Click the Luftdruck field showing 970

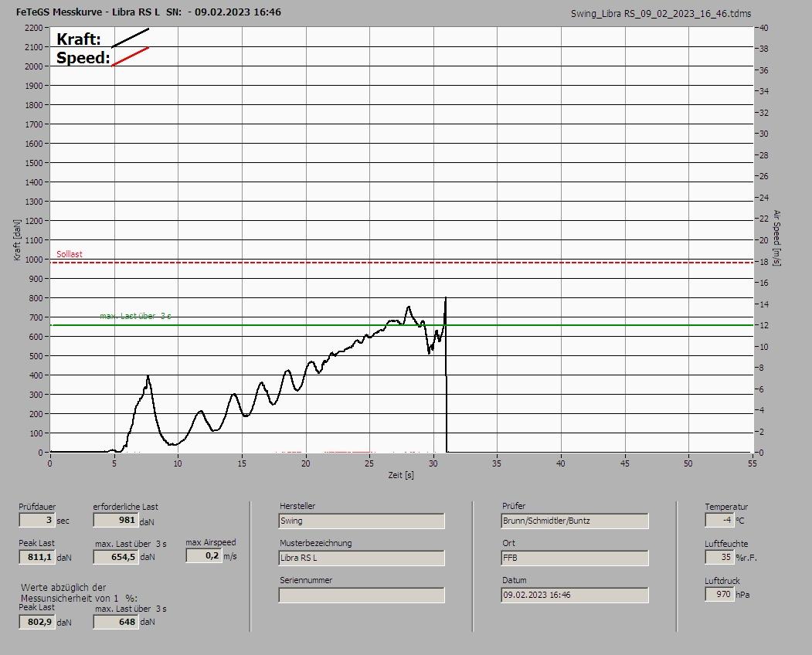(x=719, y=595)
